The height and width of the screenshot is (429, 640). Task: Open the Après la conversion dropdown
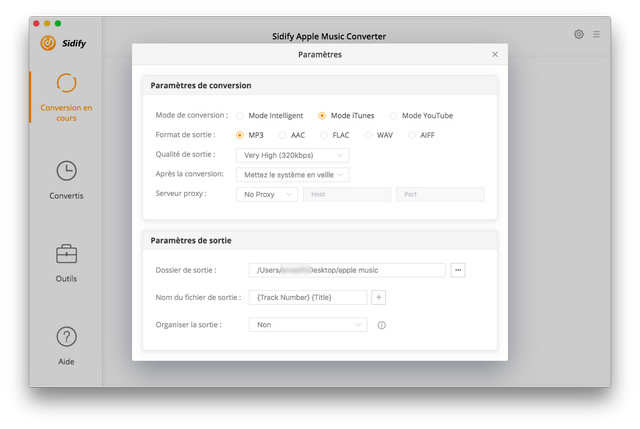(292, 174)
